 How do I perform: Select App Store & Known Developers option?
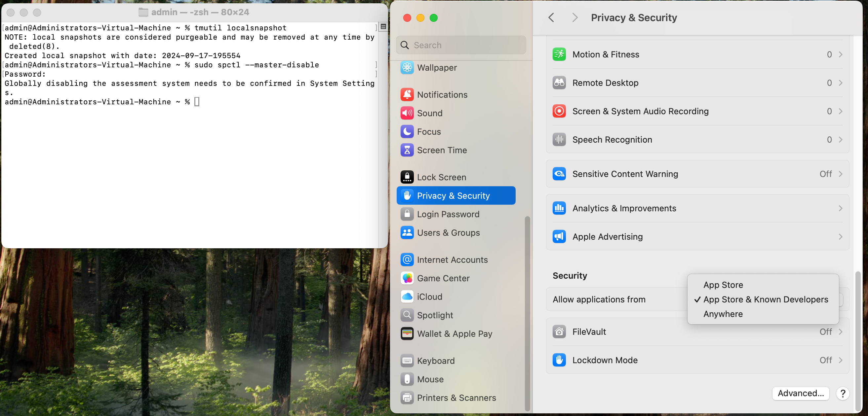765,299
